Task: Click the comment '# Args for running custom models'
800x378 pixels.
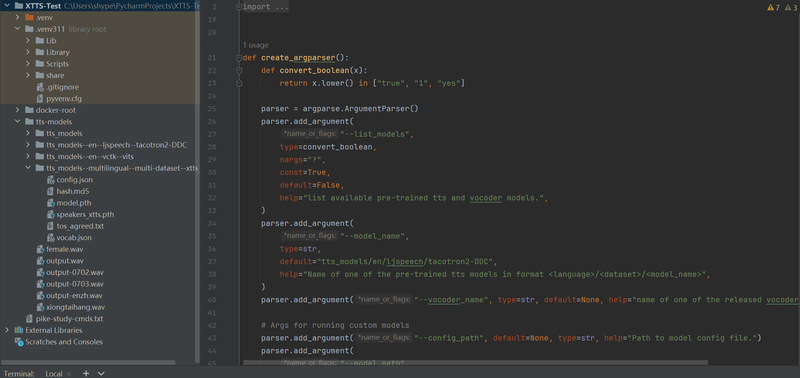Action: coord(335,325)
